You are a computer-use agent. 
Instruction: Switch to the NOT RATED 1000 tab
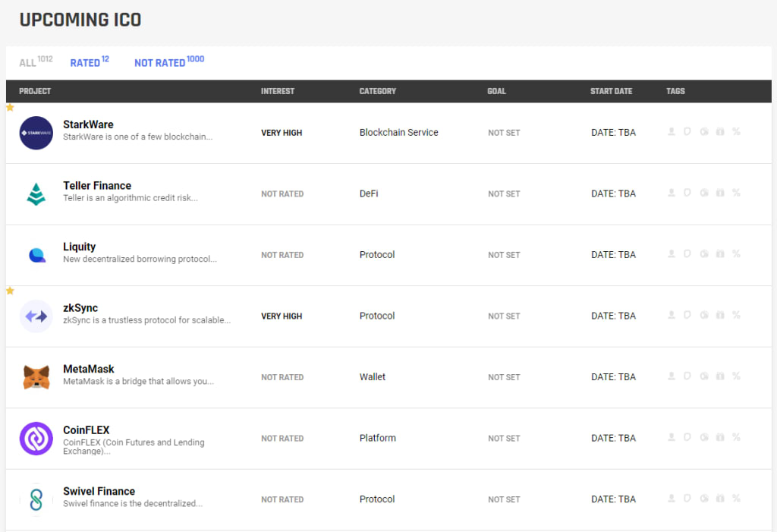coord(169,61)
